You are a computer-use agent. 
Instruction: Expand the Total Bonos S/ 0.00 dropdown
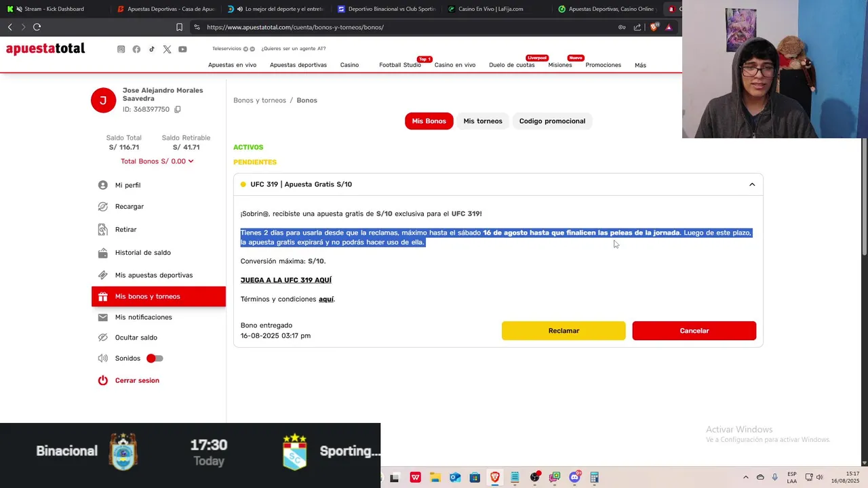157,161
